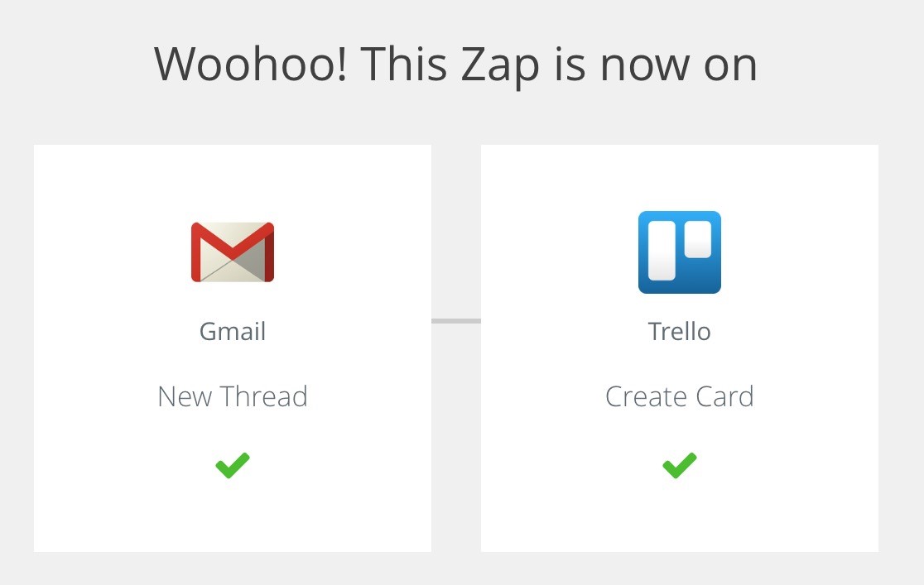Click the words "now on" in the heading

[x=678, y=66]
